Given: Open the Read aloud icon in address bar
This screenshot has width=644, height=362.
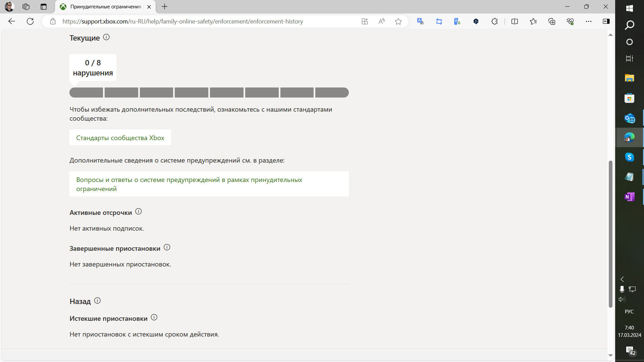Looking at the screenshot, I should (382, 21).
